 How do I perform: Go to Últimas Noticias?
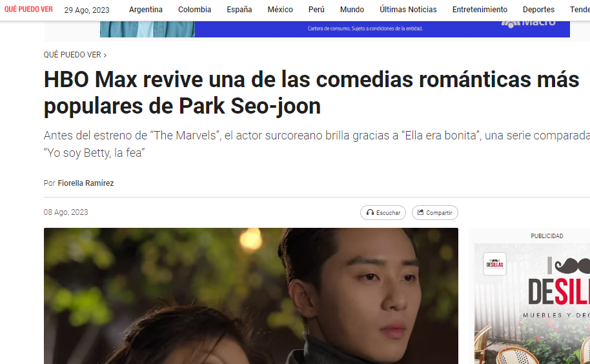(408, 10)
